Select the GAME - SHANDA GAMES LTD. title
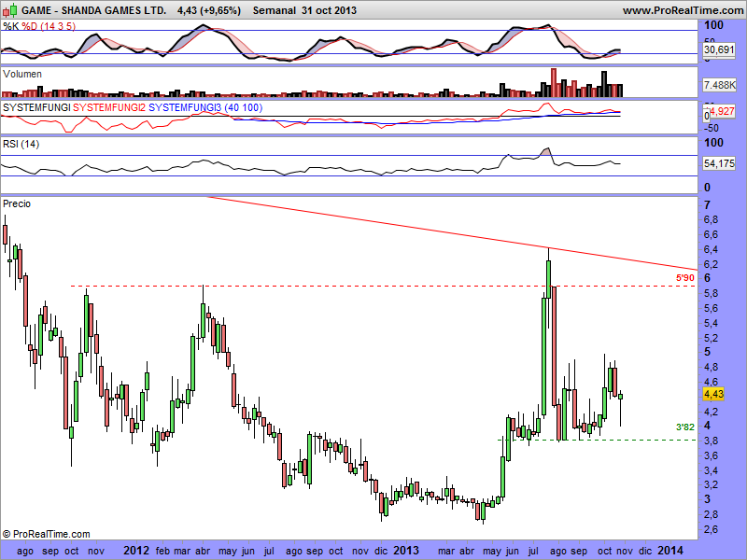 (94, 10)
